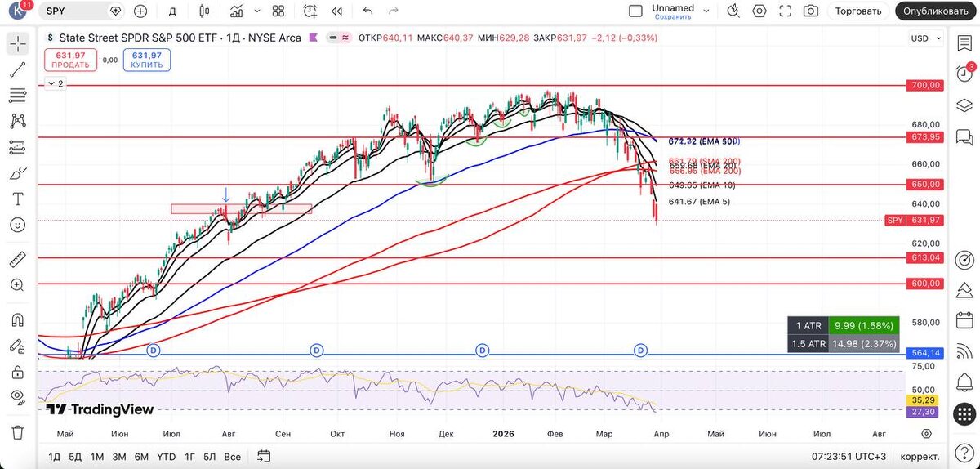The image size is (980, 469).
Task: Select the ruler measure tool
Action: tap(17, 260)
